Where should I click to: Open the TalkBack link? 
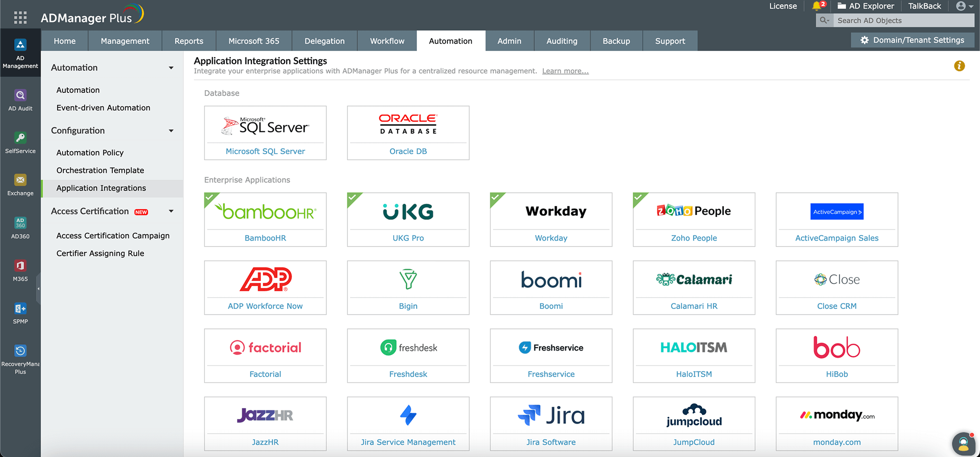tap(924, 6)
